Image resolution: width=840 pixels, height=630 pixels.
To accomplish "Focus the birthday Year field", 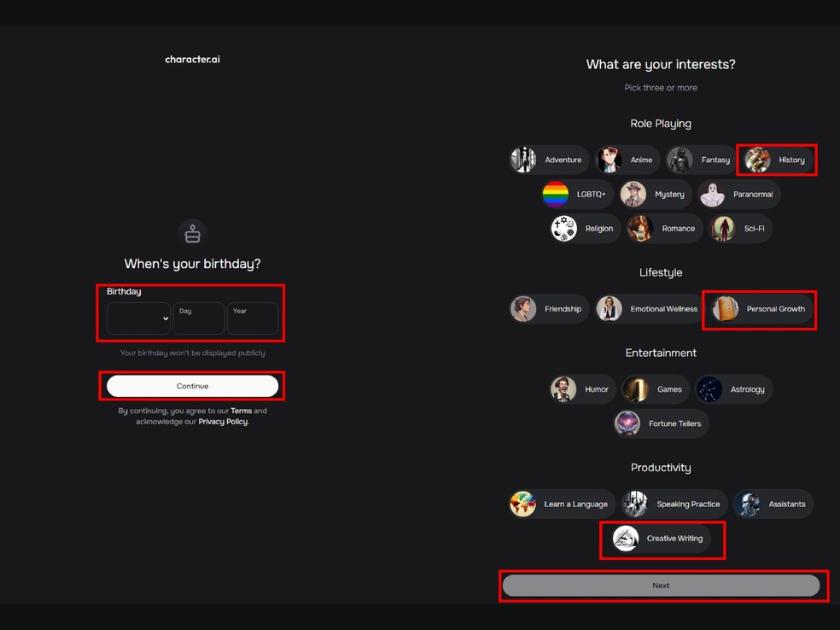I will click(x=253, y=318).
